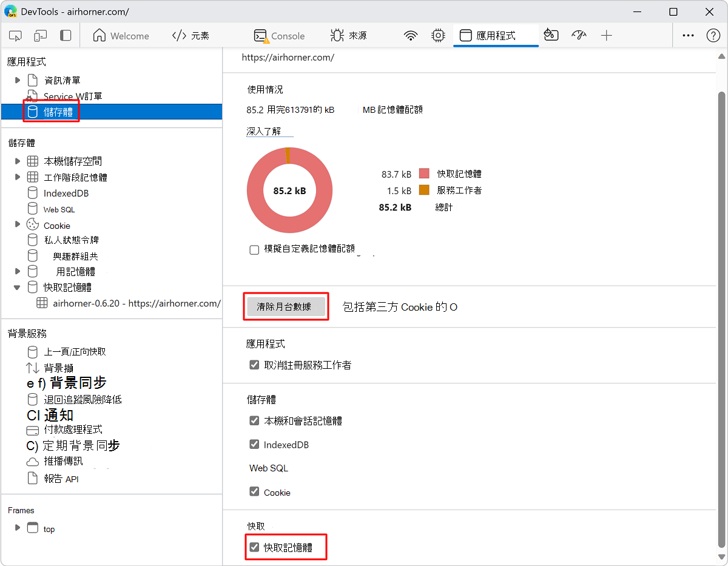Add a new panel with the plus icon
This screenshot has height=566, width=728.
pyautogui.click(x=607, y=36)
